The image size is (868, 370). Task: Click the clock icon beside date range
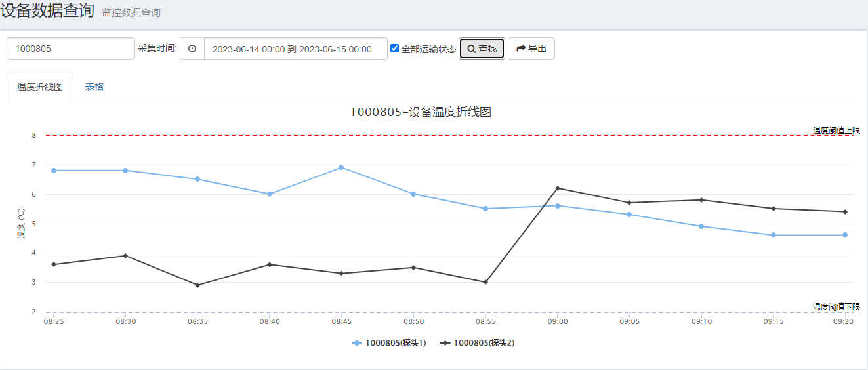192,49
